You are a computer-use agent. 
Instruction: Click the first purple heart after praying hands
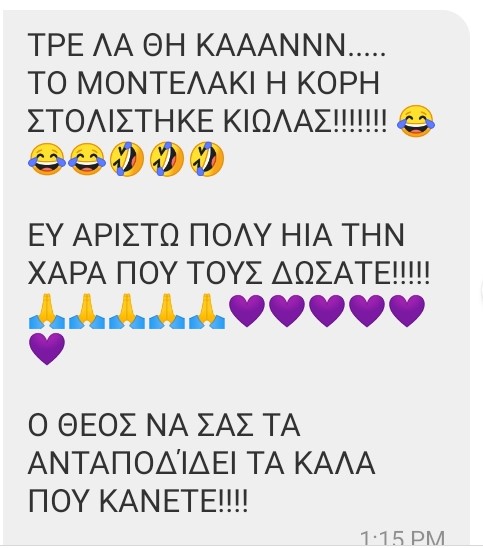coord(247,311)
